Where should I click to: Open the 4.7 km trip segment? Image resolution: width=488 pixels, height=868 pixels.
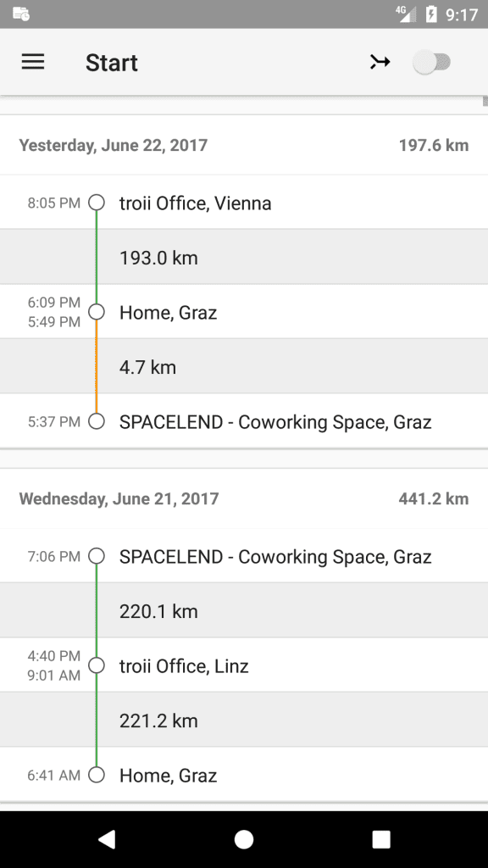click(244, 366)
